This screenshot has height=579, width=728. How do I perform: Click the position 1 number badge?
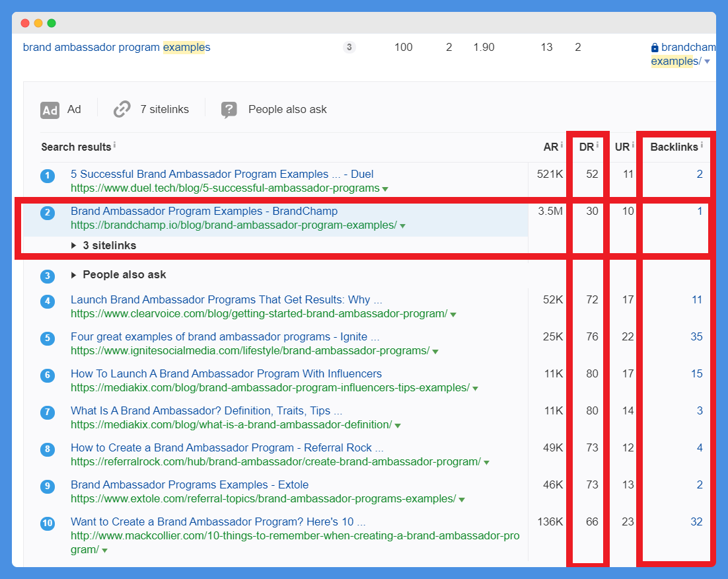[48, 176]
